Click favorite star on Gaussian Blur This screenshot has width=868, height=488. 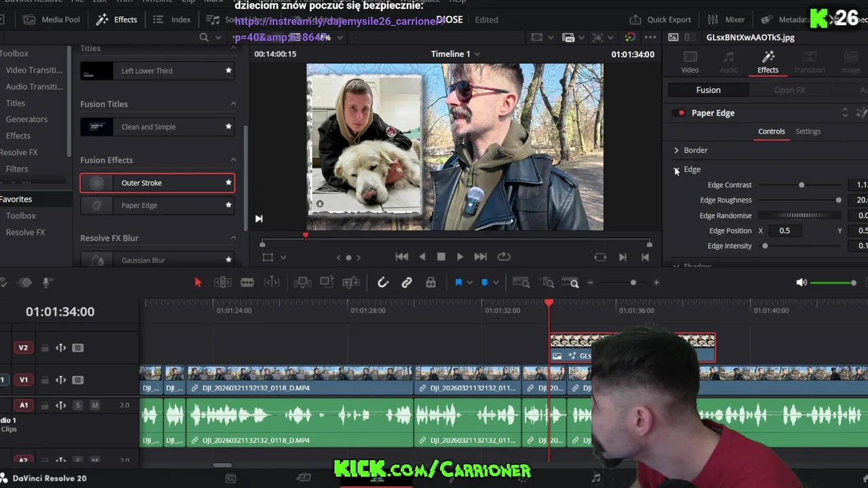(229, 260)
